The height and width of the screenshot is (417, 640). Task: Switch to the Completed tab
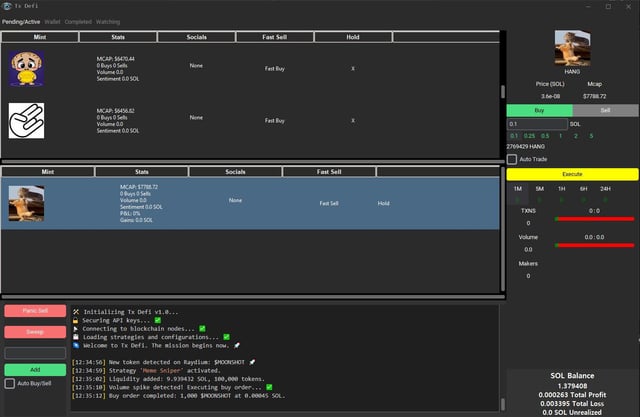coord(78,21)
